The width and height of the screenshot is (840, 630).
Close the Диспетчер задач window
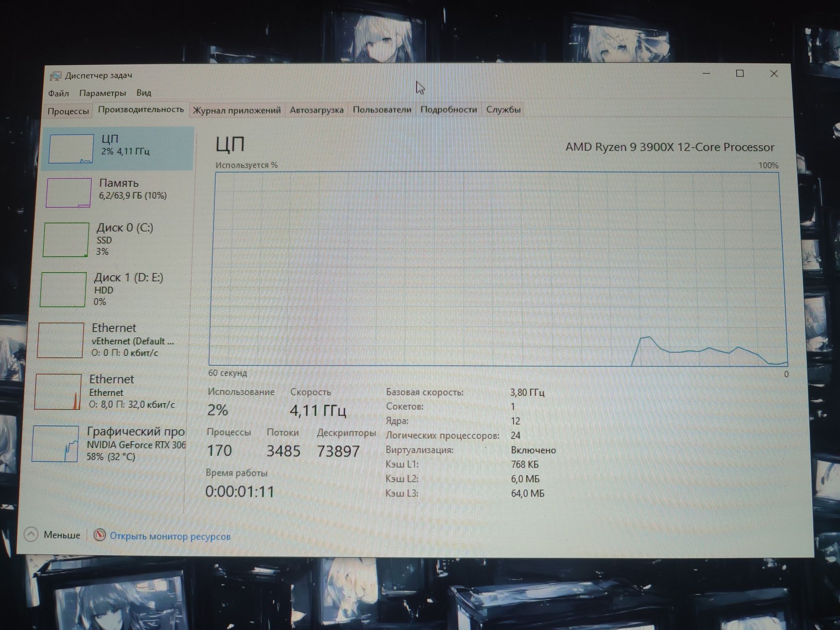coord(774,73)
